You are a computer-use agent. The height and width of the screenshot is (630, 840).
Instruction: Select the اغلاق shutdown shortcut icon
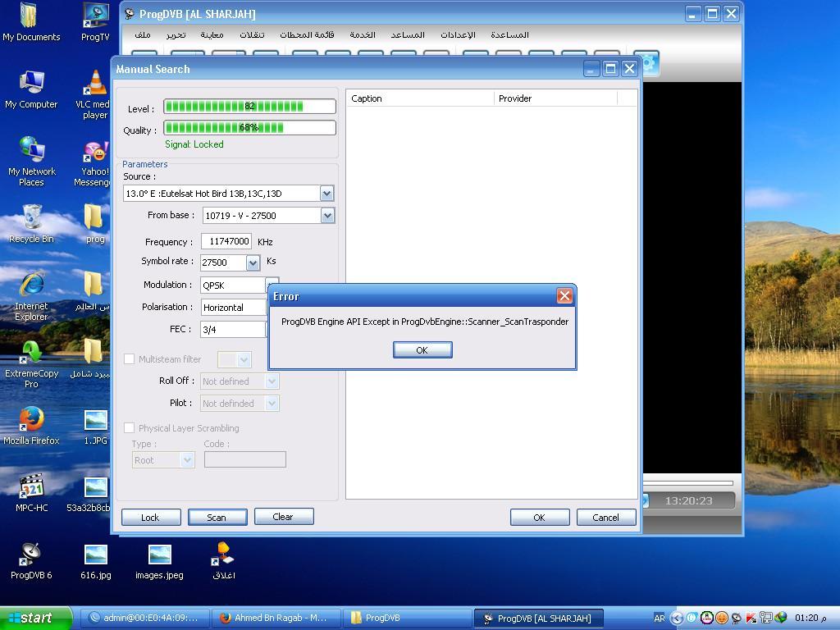[223, 561]
